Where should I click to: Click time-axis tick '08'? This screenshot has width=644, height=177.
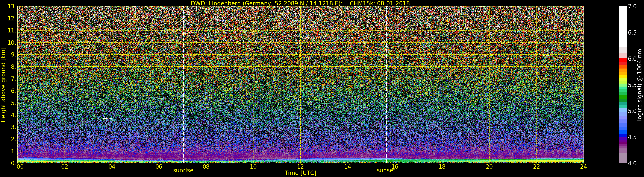(206, 166)
